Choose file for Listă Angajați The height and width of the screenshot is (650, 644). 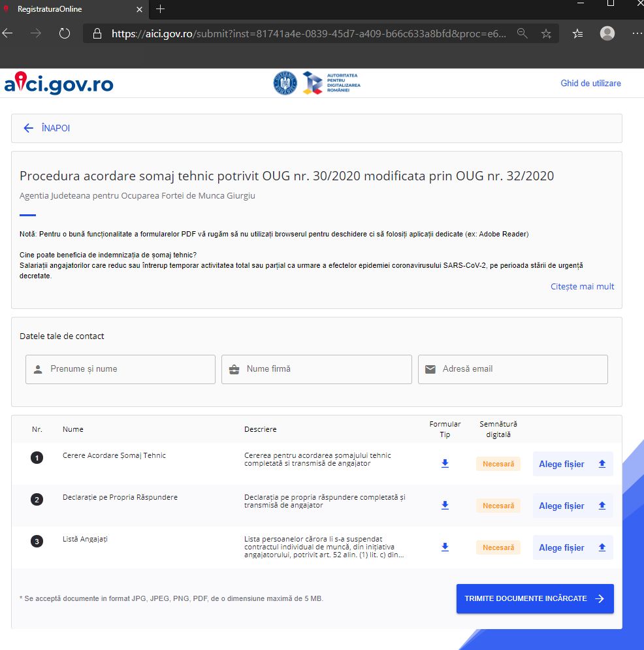[573, 547]
